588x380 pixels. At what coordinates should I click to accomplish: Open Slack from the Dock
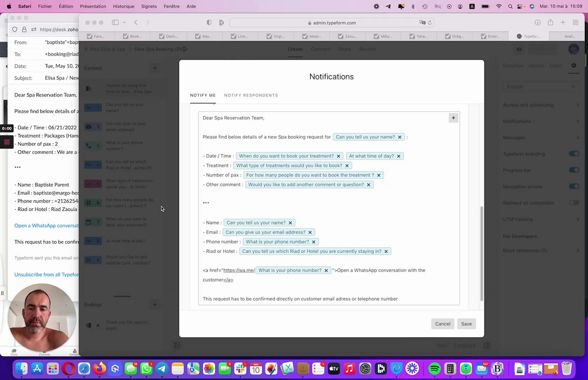[240, 369]
